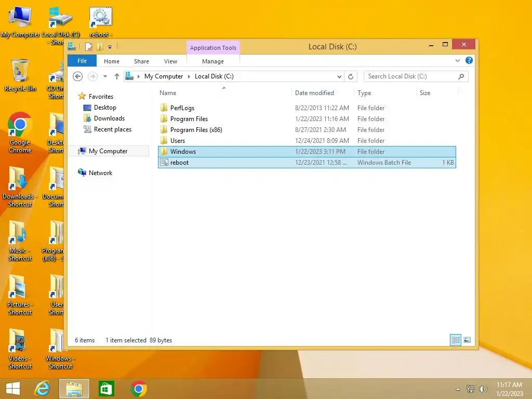
Task: Click the File Explorer taskbar button
Action: point(74,389)
